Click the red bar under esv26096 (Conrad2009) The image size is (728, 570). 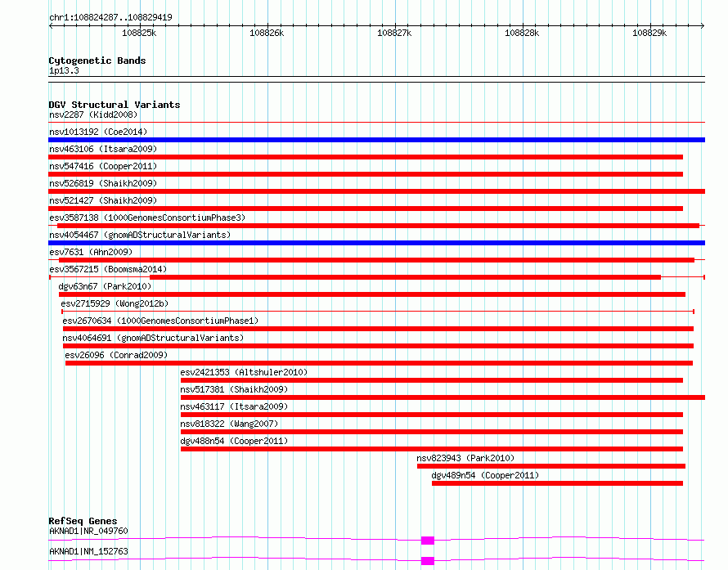tap(379, 363)
